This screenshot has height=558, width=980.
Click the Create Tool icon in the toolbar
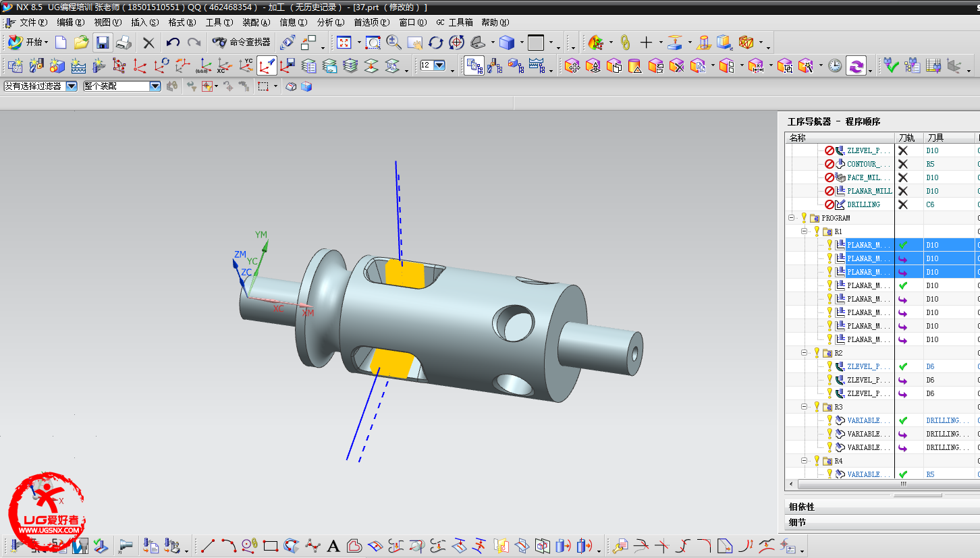coord(36,65)
